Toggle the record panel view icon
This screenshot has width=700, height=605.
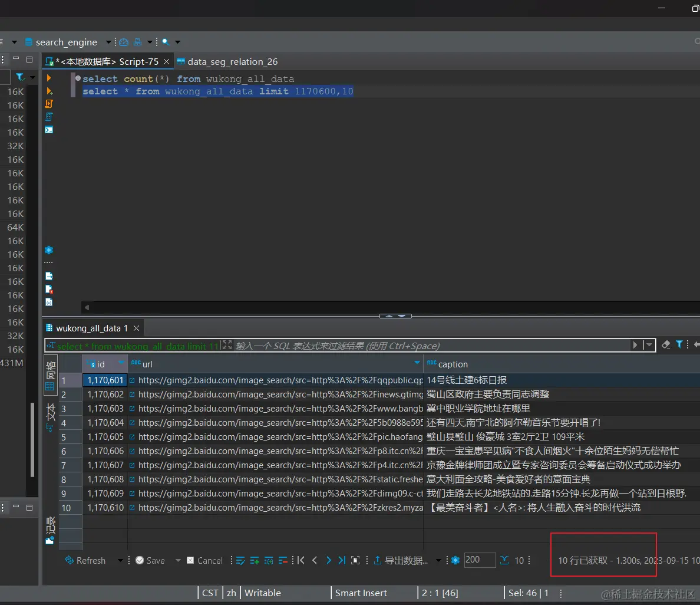click(355, 560)
